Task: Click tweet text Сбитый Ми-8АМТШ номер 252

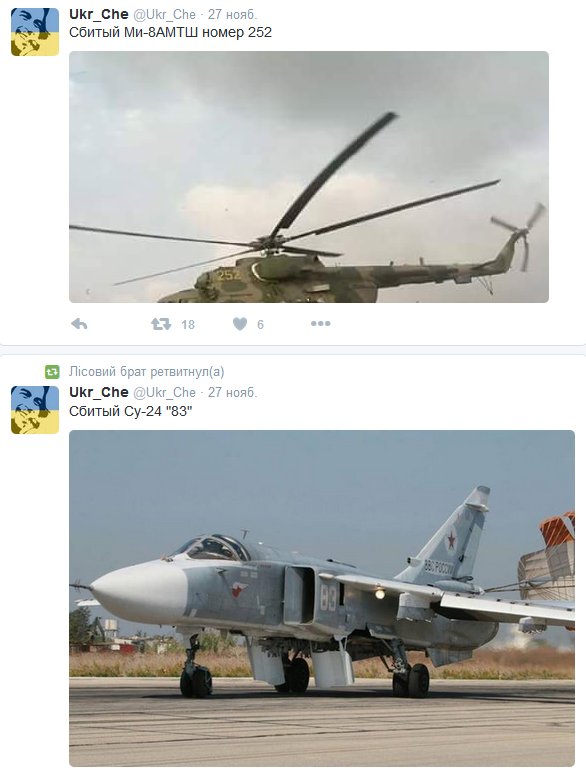Action: (x=170, y=33)
